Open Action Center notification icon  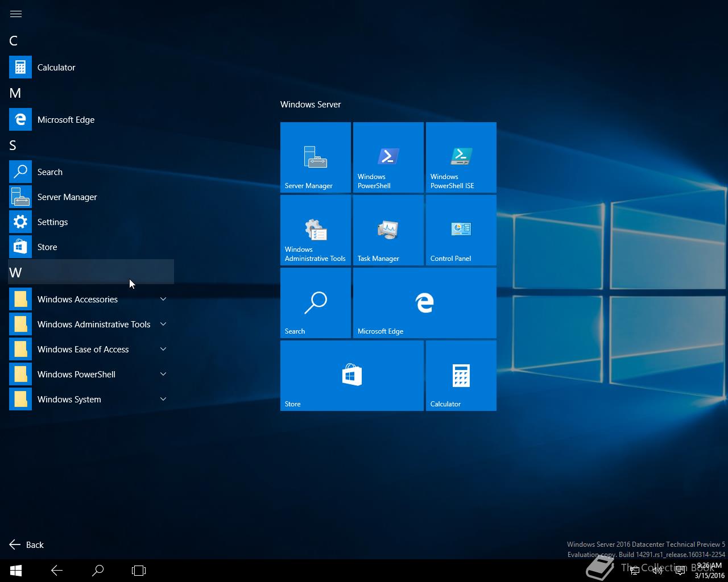coord(680,571)
